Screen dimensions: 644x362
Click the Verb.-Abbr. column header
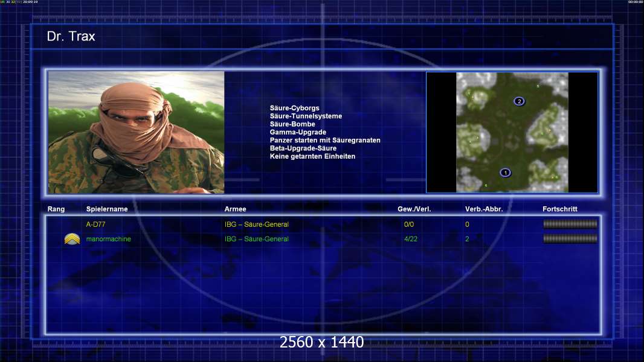click(484, 209)
